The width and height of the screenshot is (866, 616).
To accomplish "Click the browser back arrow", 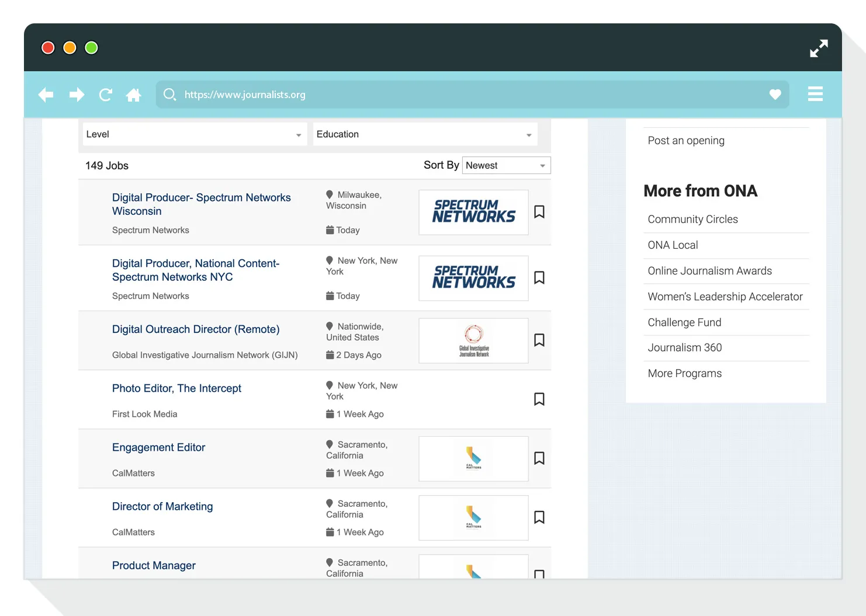I will (x=46, y=95).
